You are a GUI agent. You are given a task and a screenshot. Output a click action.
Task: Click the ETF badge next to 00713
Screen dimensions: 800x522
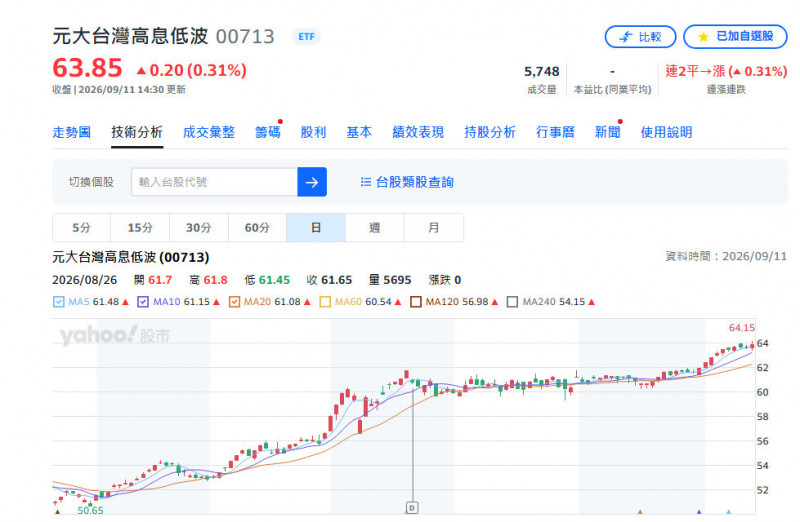[306, 37]
